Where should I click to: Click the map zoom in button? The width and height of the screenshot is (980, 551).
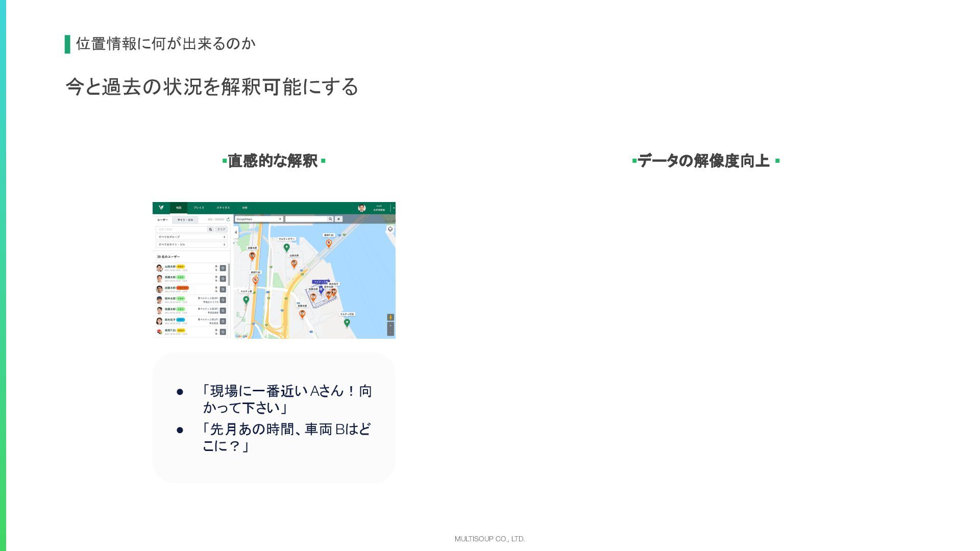390,325
